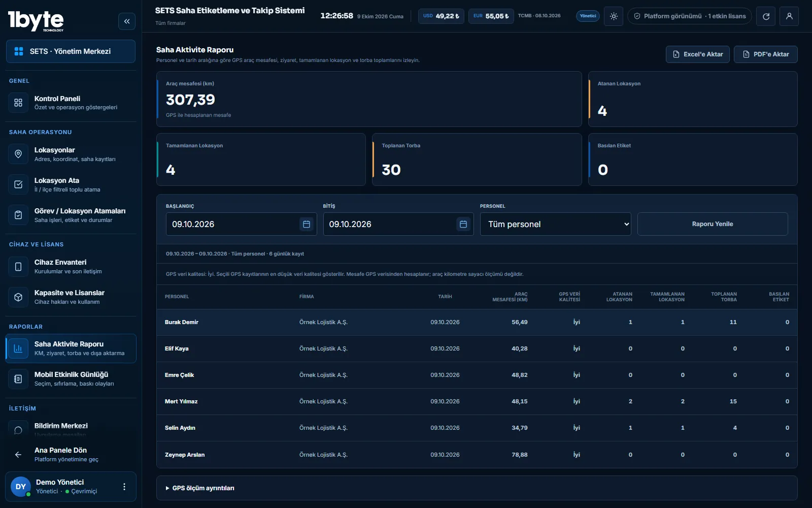Screen dimensions: 812x508
Task: Open the user profile icon
Action: [x=789, y=16]
